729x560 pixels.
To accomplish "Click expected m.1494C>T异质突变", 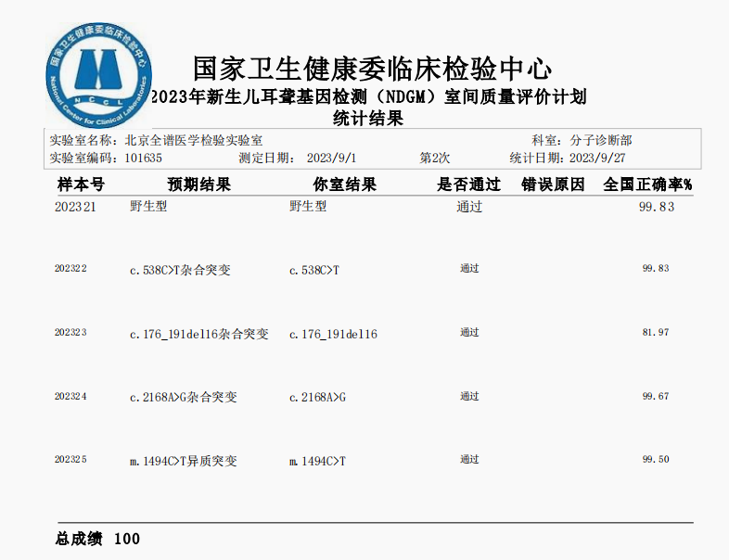I will point(184,461).
